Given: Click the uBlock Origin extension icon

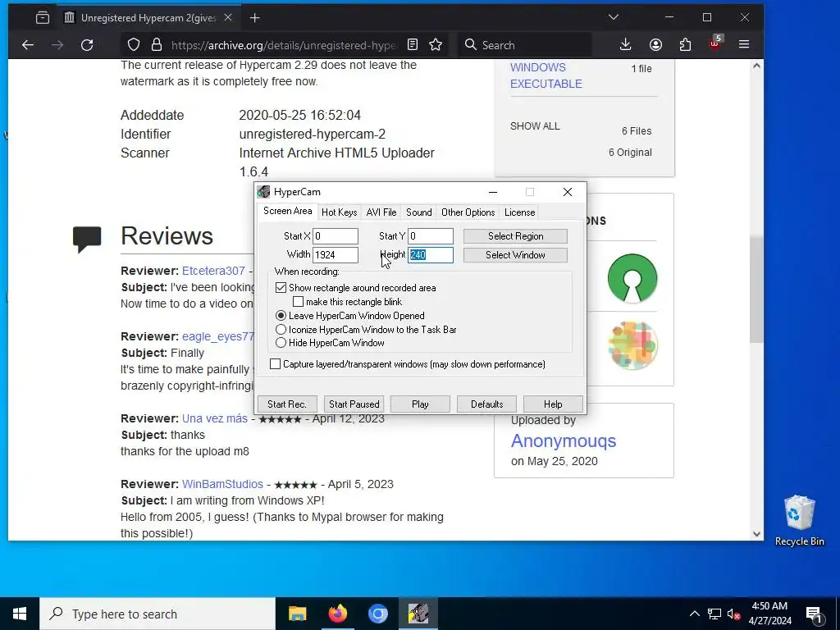Looking at the screenshot, I should tap(715, 43).
